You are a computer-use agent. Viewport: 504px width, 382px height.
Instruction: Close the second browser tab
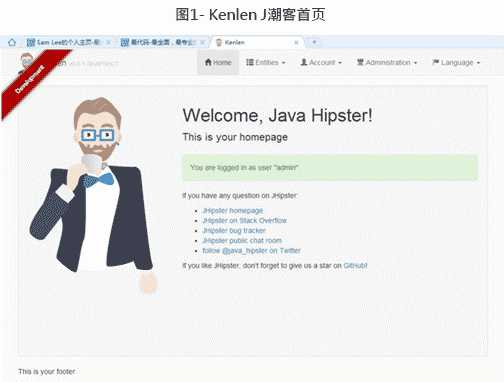click(x=202, y=42)
